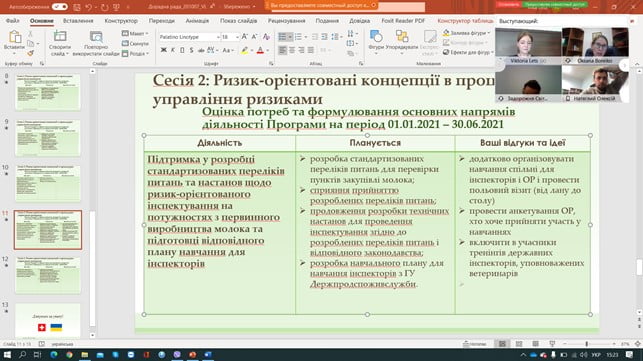Click the Cut scissors icon

click(x=30, y=34)
